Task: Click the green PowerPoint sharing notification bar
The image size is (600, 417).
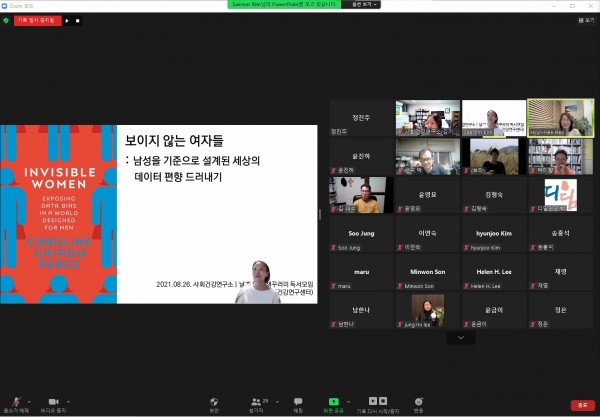Action: click(x=284, y=5)
